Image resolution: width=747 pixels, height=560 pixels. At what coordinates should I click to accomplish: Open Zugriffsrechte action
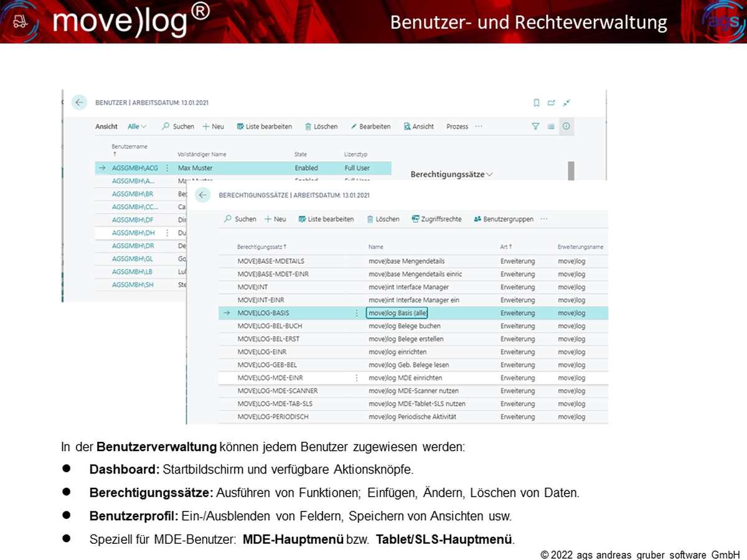(436, 219)
